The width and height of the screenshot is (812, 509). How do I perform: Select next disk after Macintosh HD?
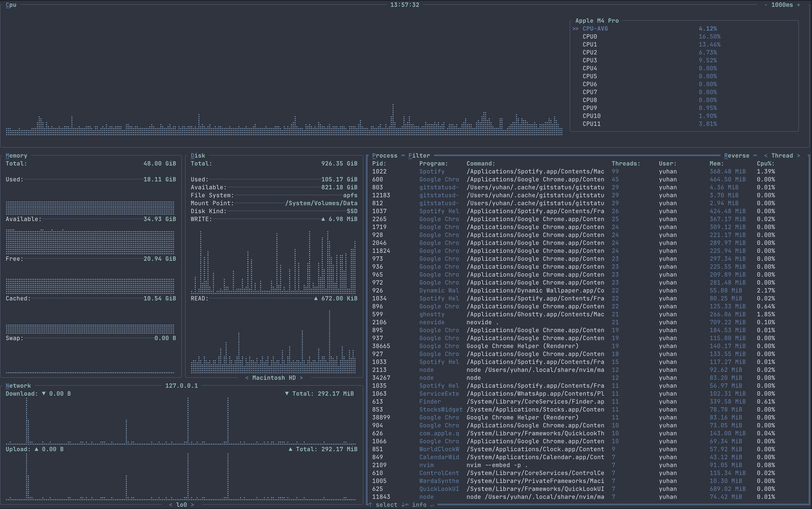click(301, 378)
